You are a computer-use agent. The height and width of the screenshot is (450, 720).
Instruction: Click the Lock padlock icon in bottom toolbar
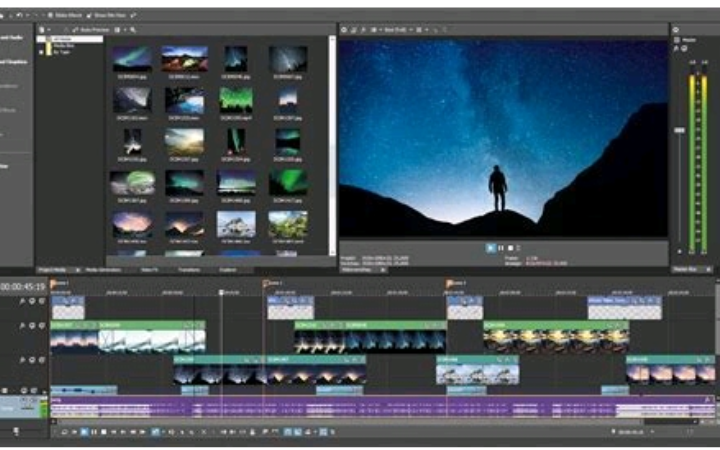pyautogui.click(x=253, y=432)
